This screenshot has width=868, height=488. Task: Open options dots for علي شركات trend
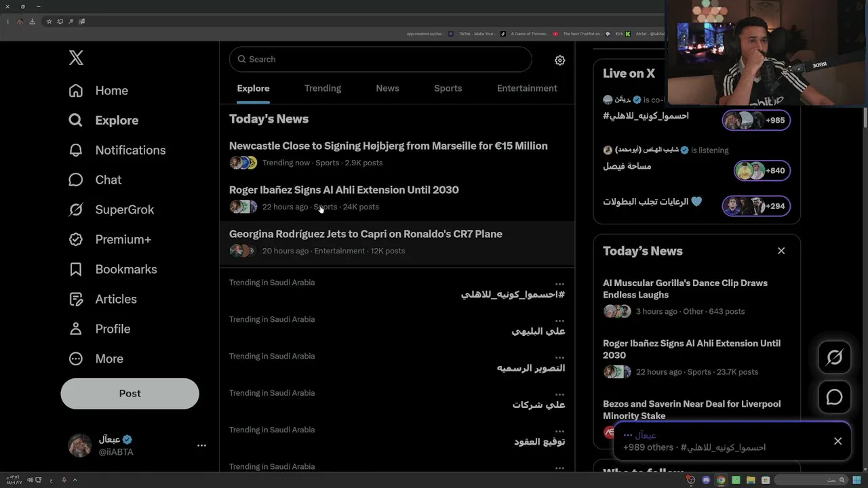click(x=559, y=394)
